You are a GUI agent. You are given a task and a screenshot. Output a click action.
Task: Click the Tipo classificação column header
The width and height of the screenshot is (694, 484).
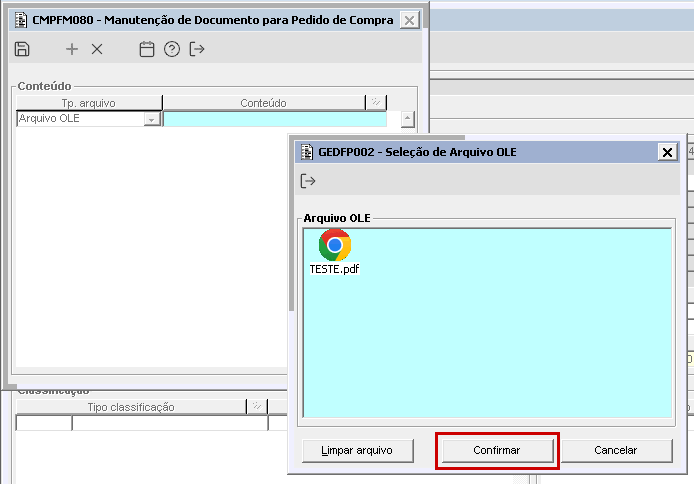[x=131, y=407]
